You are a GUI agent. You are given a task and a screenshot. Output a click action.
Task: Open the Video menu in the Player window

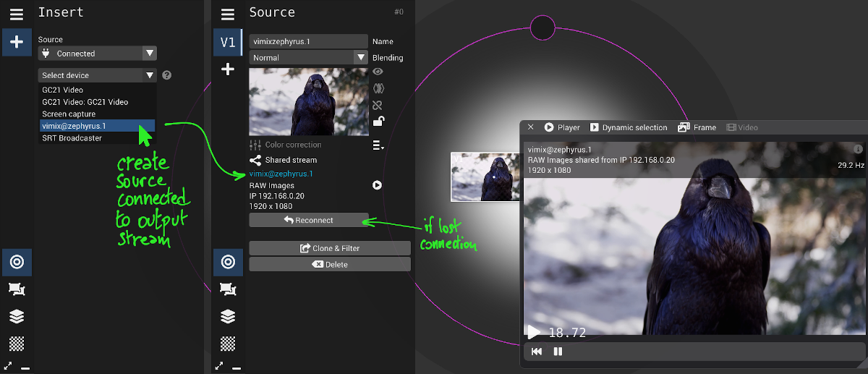tap(742, 127)
